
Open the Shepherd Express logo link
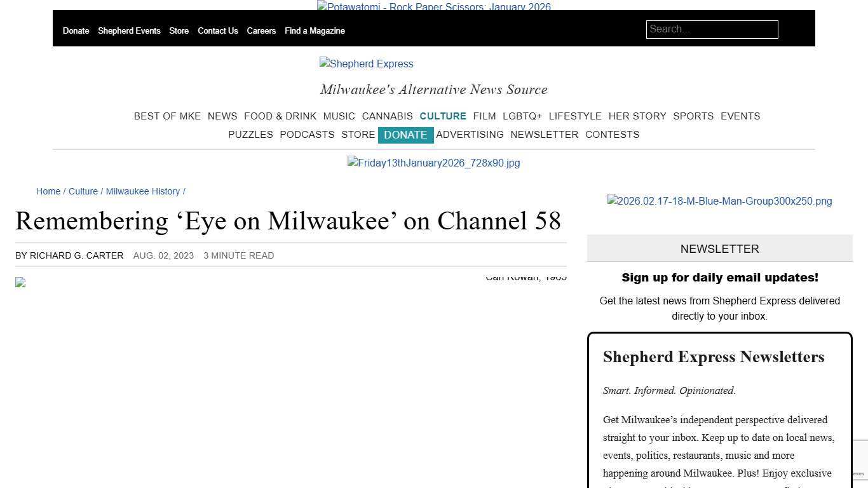(366, 64)
